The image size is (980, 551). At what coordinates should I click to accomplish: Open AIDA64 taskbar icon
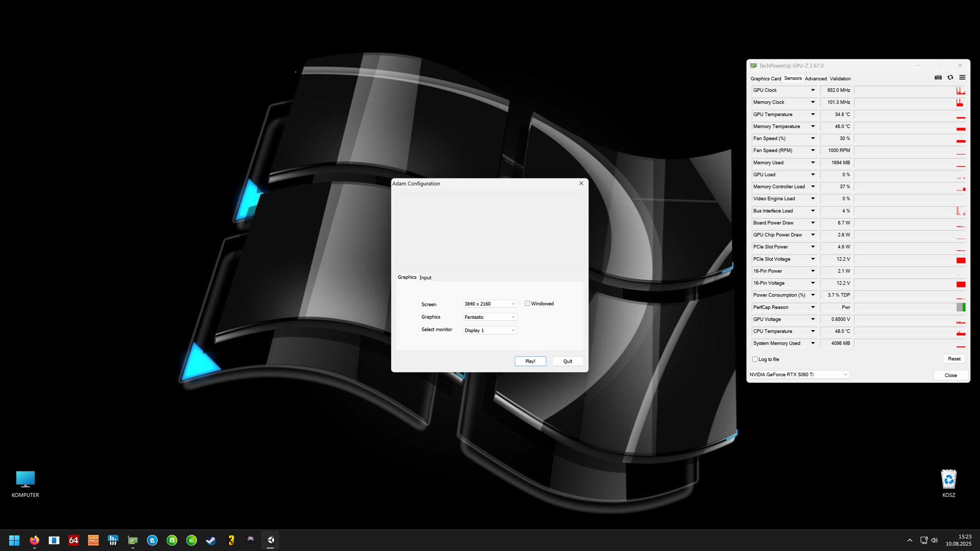(74, 540)
